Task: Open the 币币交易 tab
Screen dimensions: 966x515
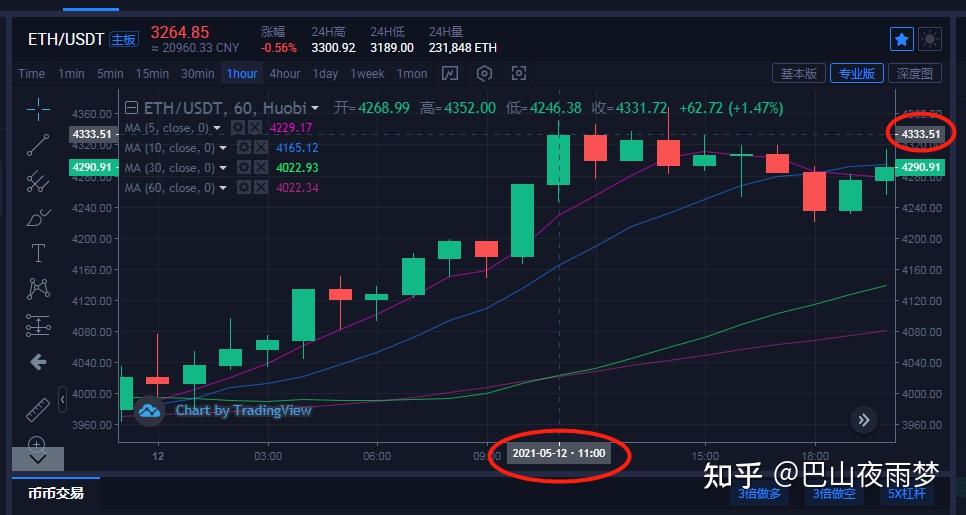Action: point(55,493)
